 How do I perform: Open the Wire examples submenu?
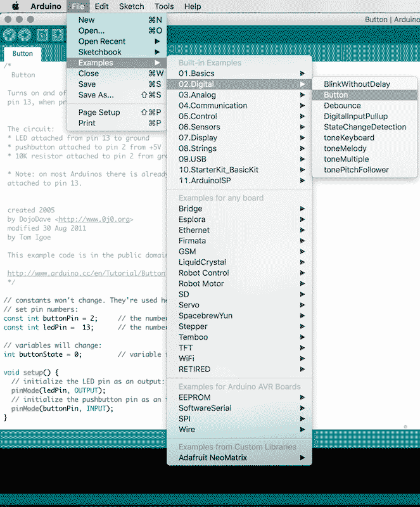pos(239,429)
